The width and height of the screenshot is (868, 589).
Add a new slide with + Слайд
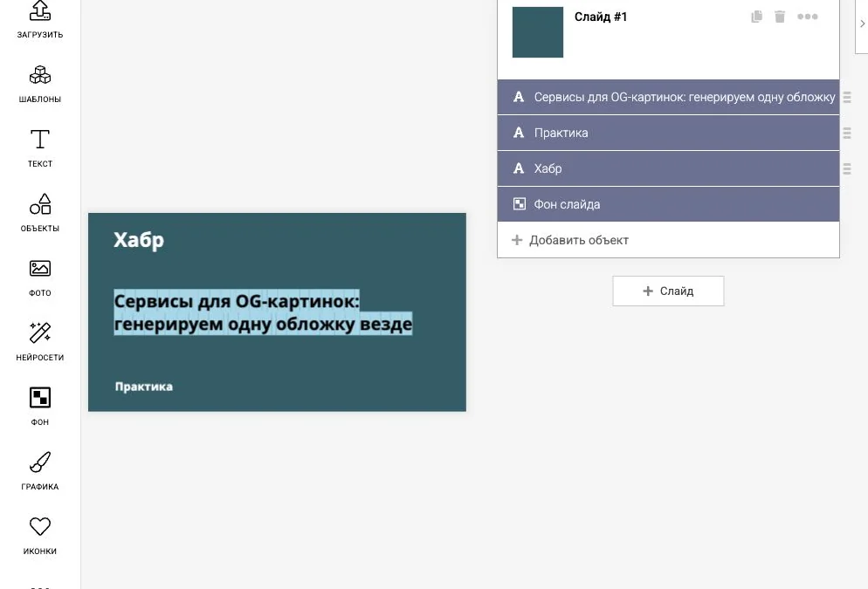pos(668,291)
